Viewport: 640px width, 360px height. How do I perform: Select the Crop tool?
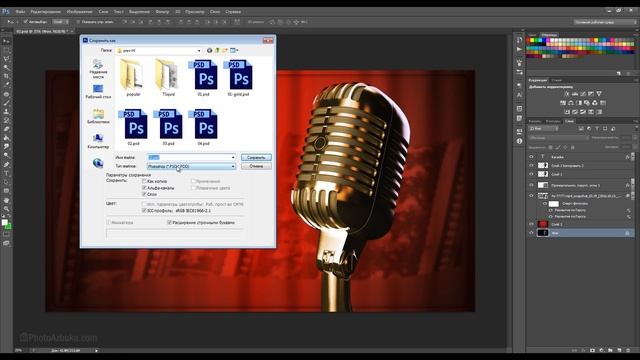(x=6, y=76)
